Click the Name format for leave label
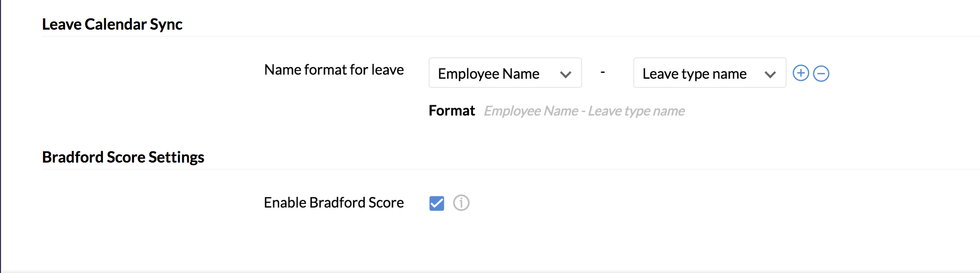The height and width of the screenshot is (273, 980). pos(334,70)
